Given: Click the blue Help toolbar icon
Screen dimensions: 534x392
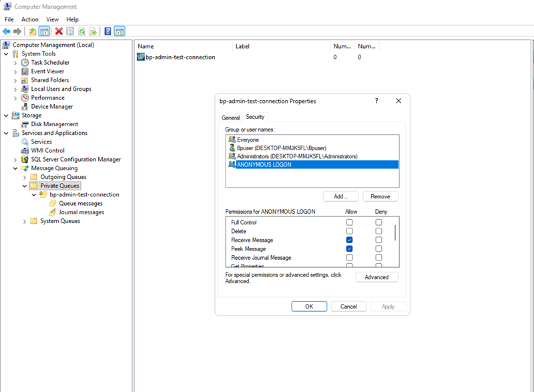Looking at the screenshot, I should pyautogui.click(x=107, y=31).
